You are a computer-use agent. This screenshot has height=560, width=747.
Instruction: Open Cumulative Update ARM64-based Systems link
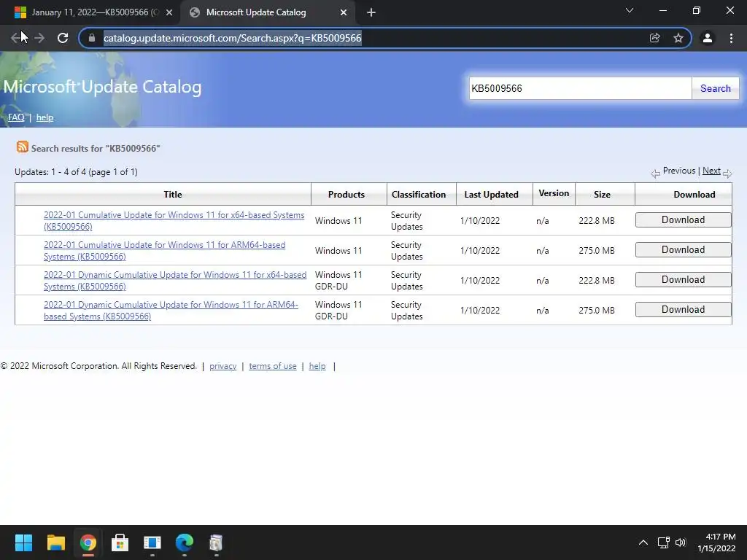tap(164, 251)
